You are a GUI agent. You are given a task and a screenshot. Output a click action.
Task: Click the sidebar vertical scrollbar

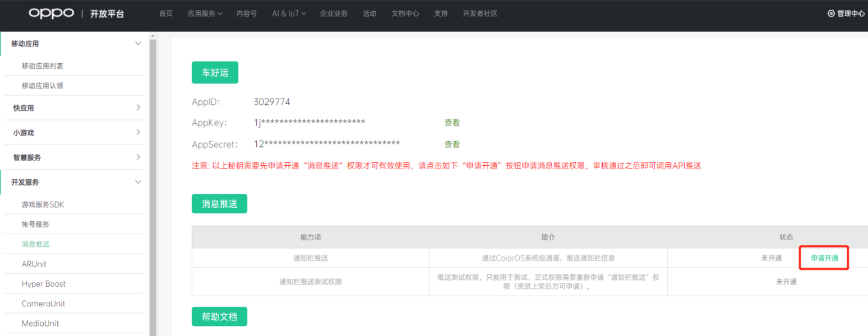point(152,185)
